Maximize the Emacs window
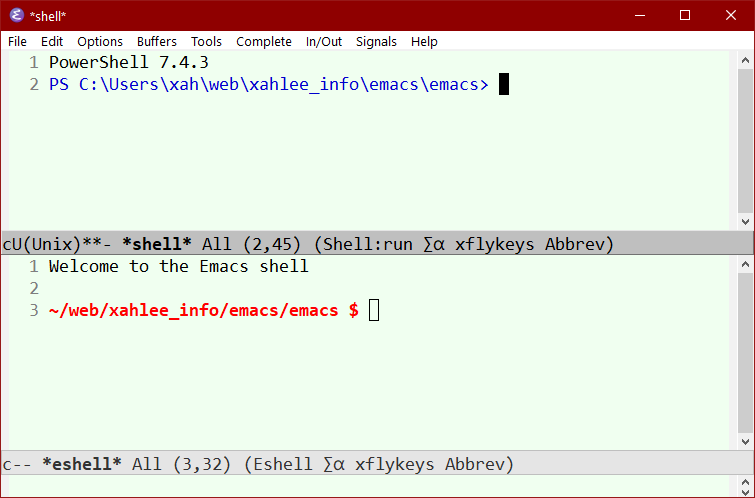755x498 pixels. [685, 15]
